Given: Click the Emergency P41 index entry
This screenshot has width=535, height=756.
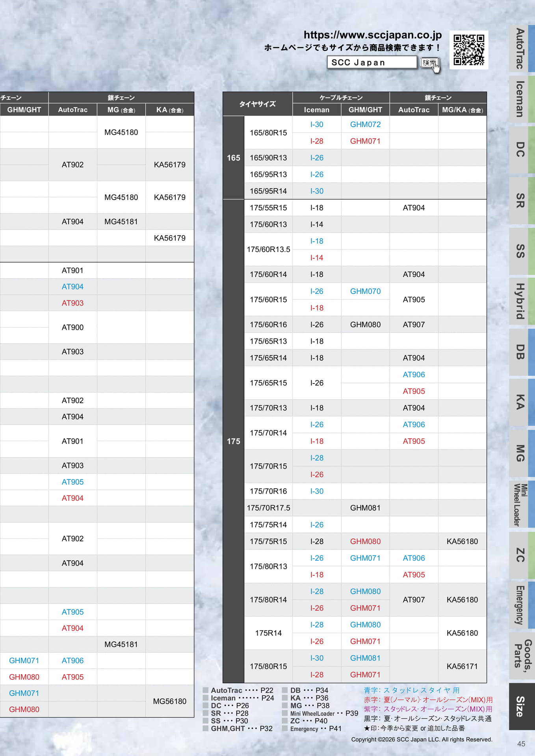Looking at the screenshot, I should coord(312,728).
